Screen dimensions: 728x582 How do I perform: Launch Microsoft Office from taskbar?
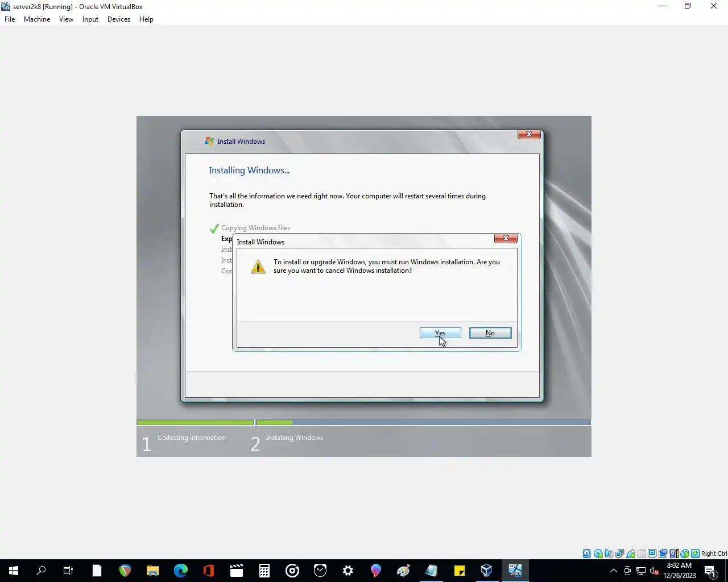pos(208,571)
